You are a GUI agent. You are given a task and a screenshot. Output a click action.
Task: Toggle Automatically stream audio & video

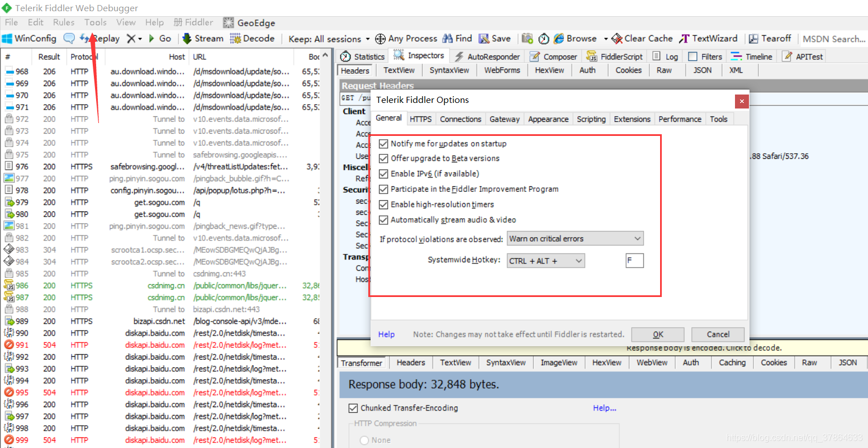click(383, 220)
